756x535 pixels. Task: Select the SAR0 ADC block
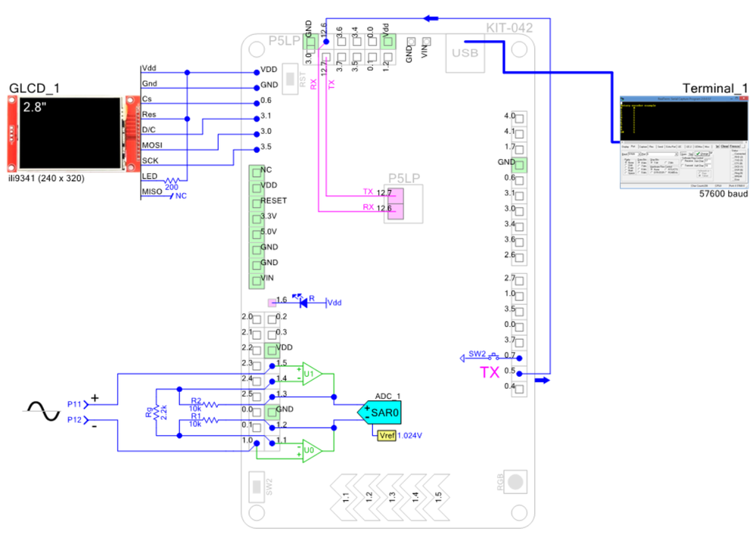point(379,412)
